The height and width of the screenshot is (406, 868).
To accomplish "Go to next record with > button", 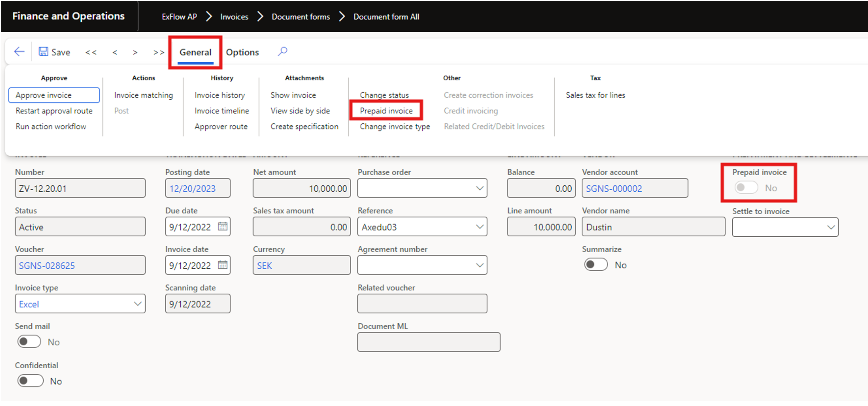I will coord(135,53).
